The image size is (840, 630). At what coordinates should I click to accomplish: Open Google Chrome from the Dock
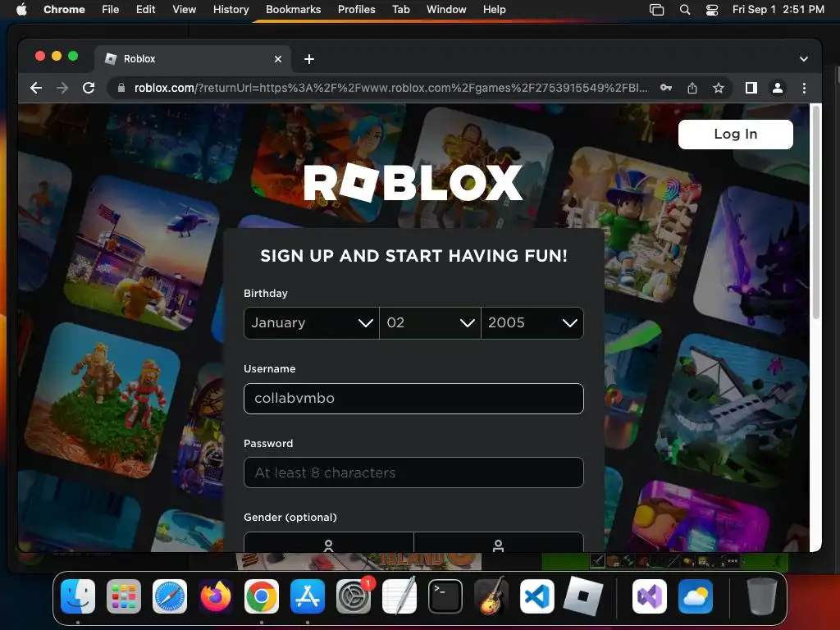coord(262,596)
